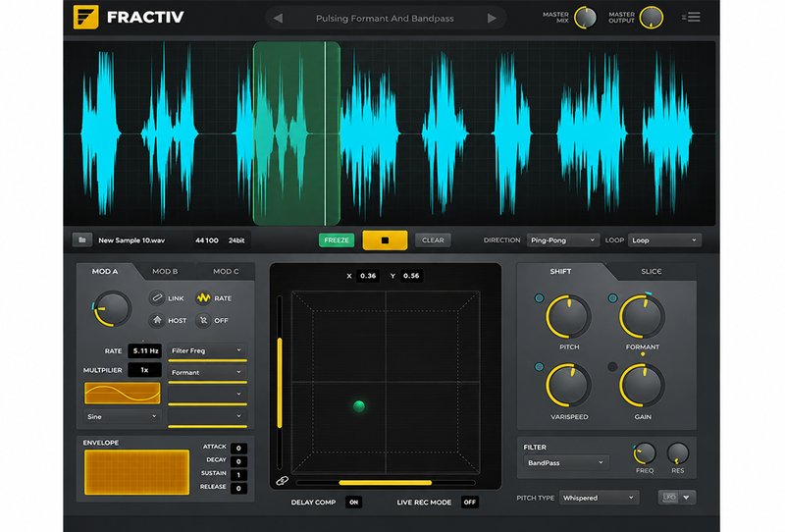The width and height of the screenshot is (785, 532).
Task: Click the Y value 0.56 field
Action: 411,276
